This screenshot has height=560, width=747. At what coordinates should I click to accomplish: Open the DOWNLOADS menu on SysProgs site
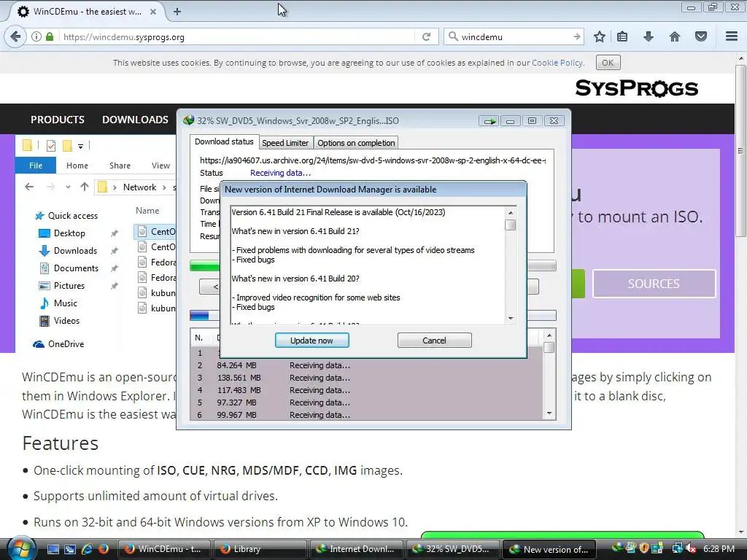(135, 120)
